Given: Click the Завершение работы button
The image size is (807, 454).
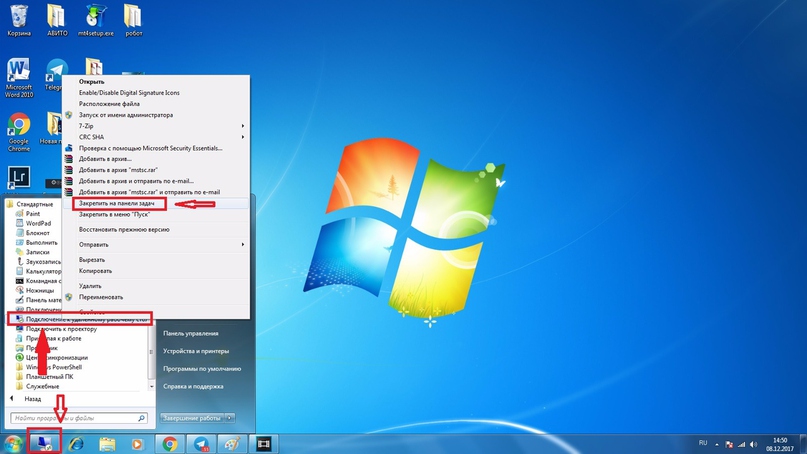Looking at the screenshot, I should [x=192, y=418].
